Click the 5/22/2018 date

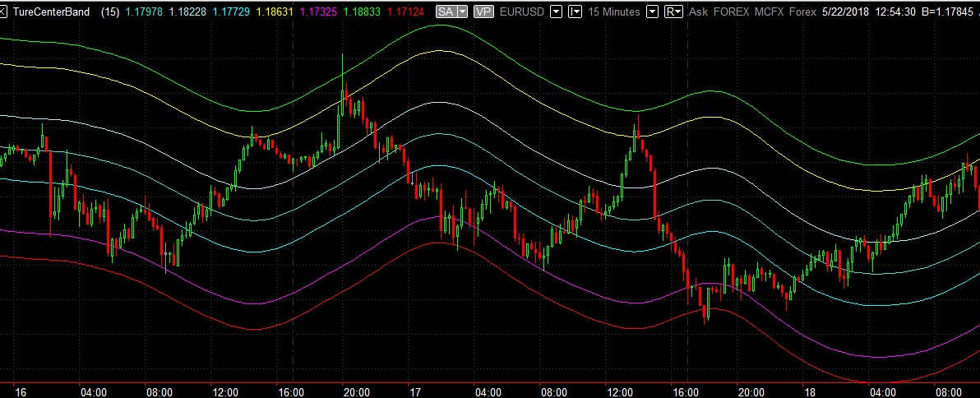[845, 12]
